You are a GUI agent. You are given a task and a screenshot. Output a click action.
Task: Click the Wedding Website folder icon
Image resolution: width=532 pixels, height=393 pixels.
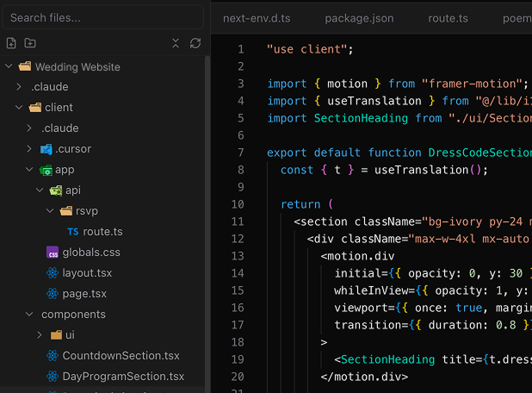pyautogui.click(x=25, y=66)
